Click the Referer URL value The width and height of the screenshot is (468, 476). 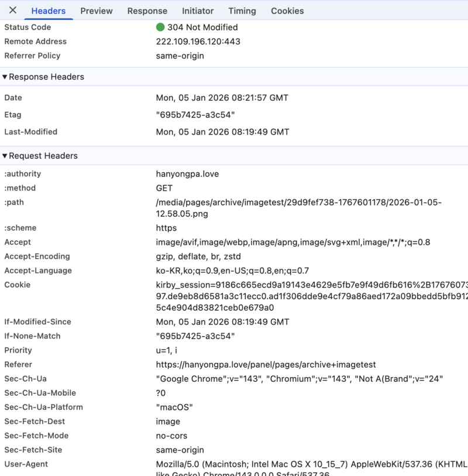pyautogui.click(x=266, y=364)
